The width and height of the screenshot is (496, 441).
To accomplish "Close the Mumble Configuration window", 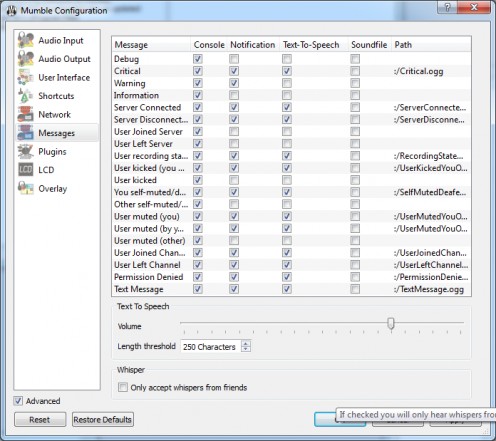I will (474, 7).
